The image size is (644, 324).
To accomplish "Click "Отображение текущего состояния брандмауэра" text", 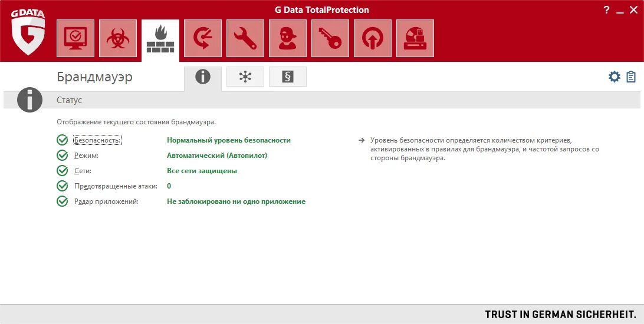I will pyautogui.click(x=136, y=122).
